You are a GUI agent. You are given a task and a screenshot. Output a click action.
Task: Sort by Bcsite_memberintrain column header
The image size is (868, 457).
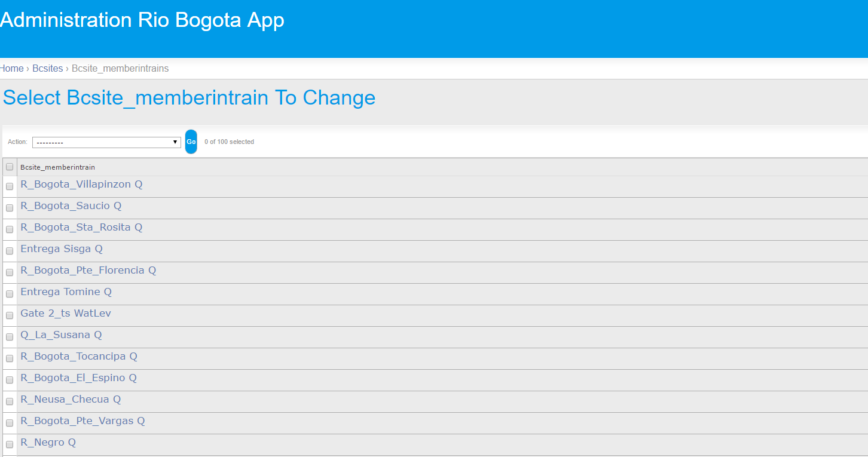coord(58,167)
